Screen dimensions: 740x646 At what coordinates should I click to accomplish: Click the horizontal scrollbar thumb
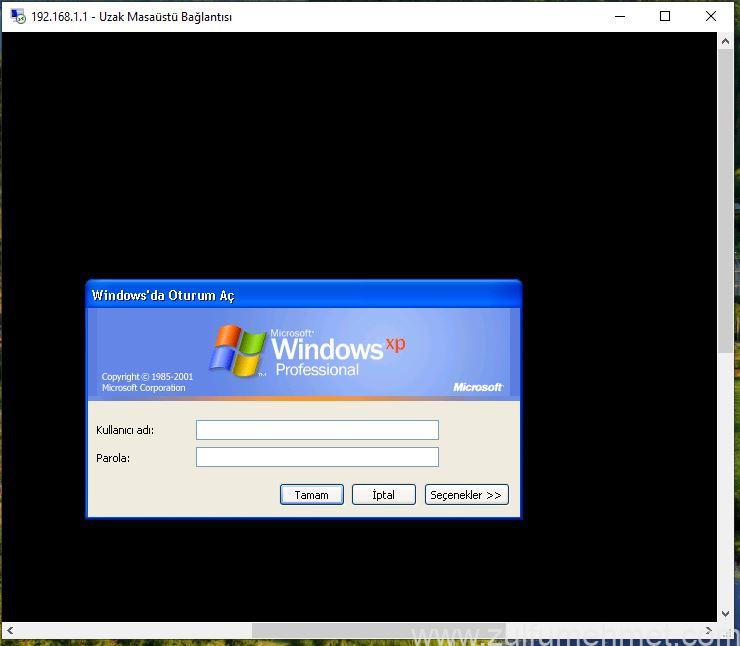[x=378, y=630]
